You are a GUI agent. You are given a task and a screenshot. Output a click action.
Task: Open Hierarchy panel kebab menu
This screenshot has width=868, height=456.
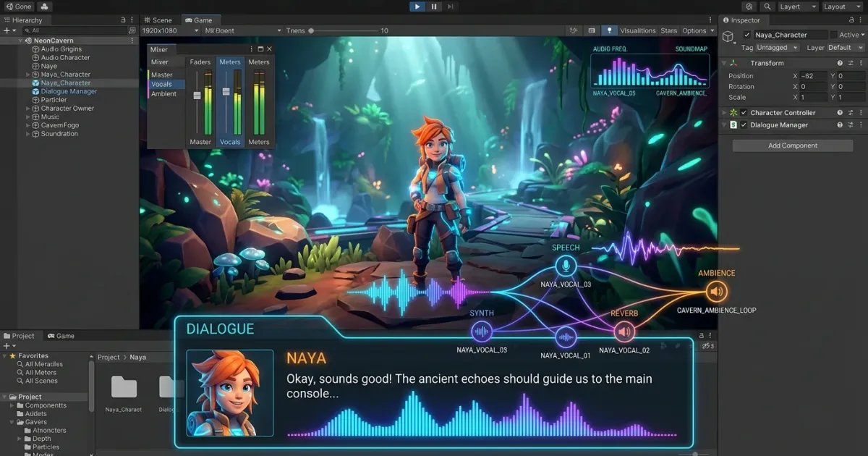click(133, 20)
